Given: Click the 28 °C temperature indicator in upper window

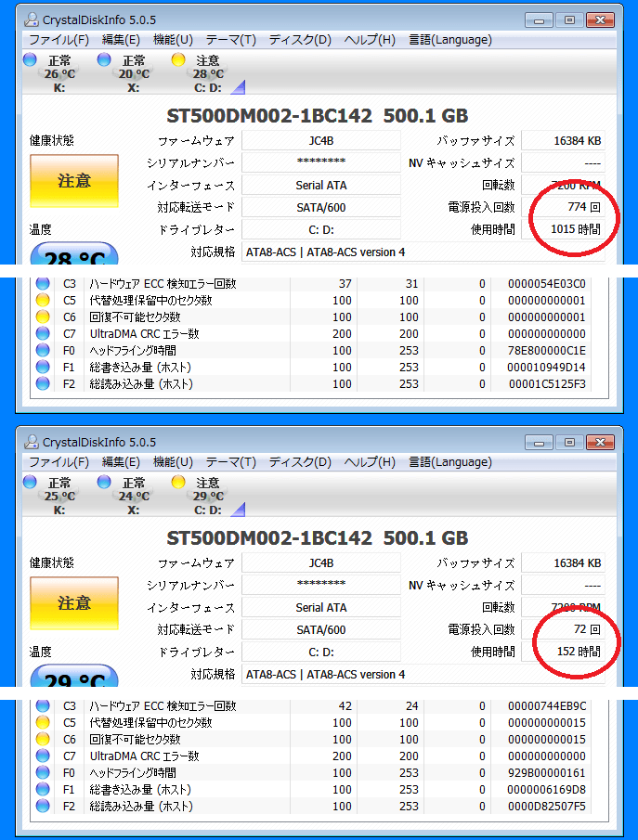Looking at the screenshot, I should (74, 254).
